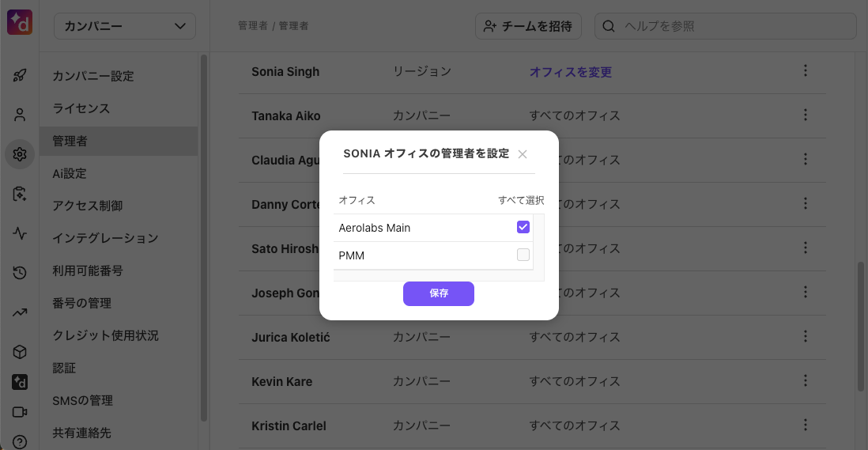Image resolution: width=868 pixels, height=450 pixels.
Task: Click the video camera icon
Action: [20, 412]
